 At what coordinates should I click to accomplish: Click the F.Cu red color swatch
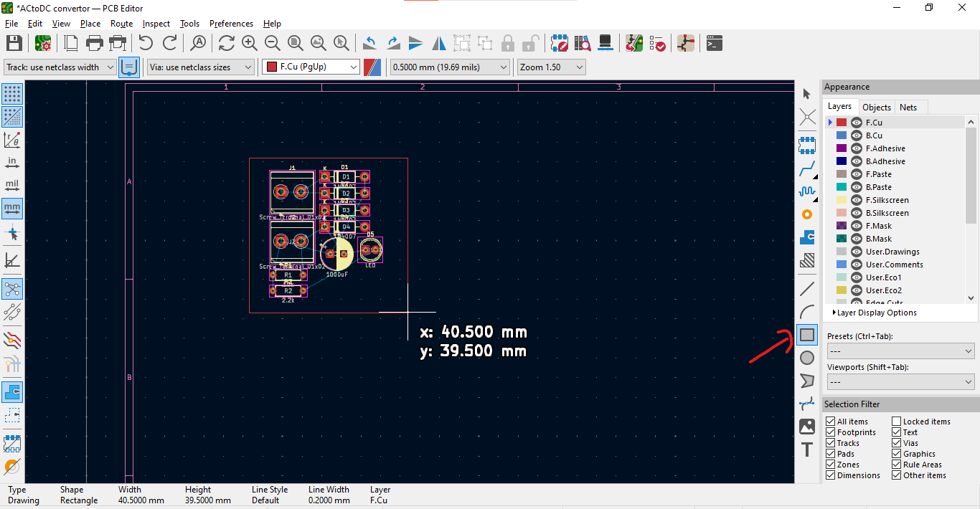coord(842,123)
